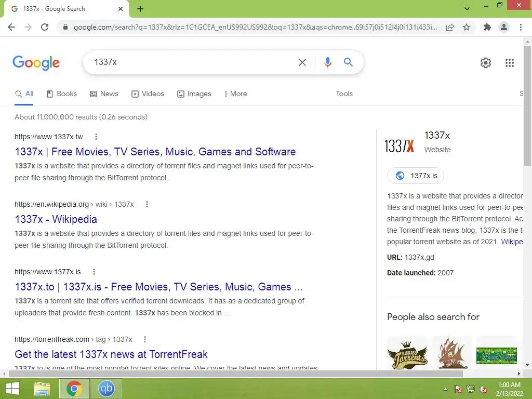Show hidden system tray icons
The image size is (532, 399).
tap(445, 389)
